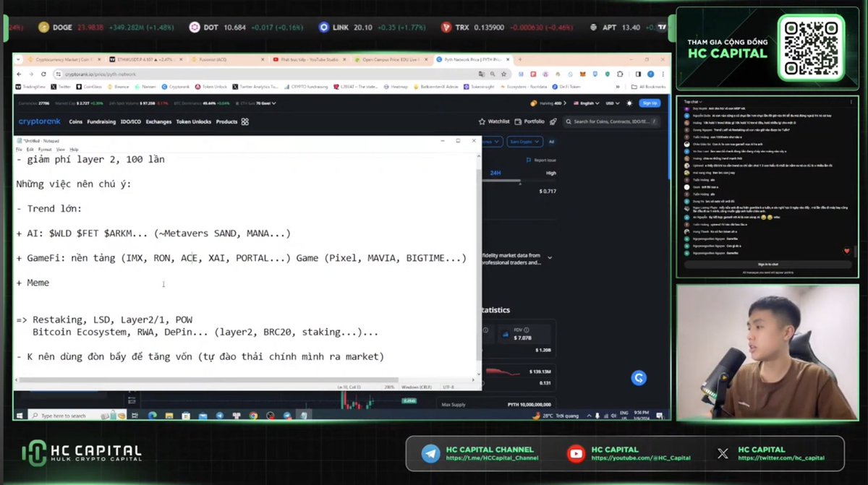
Task: Switch to the Pyth Network Price tab
Action: click(x=472, y=59)
